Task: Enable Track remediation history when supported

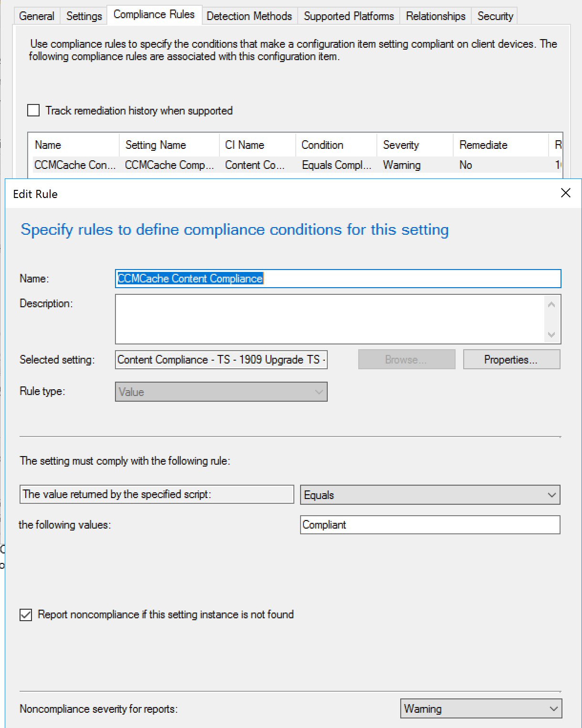Action: click(33, 110)
